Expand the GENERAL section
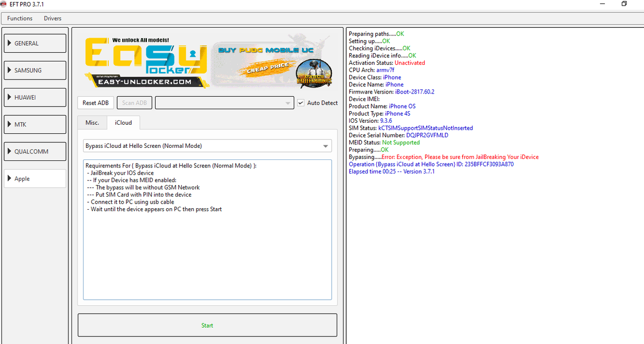The width and height of the screenshot is (644, 344). 35,43
